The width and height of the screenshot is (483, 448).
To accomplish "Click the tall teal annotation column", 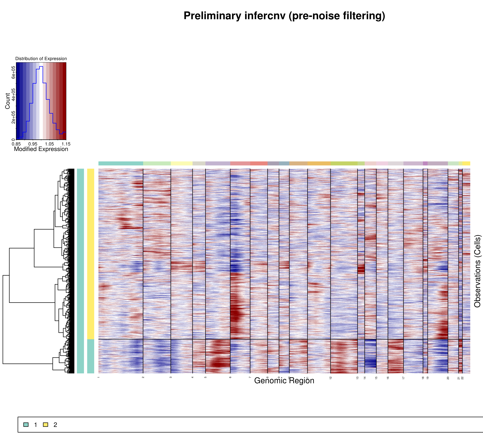I will tap(80, 271).
